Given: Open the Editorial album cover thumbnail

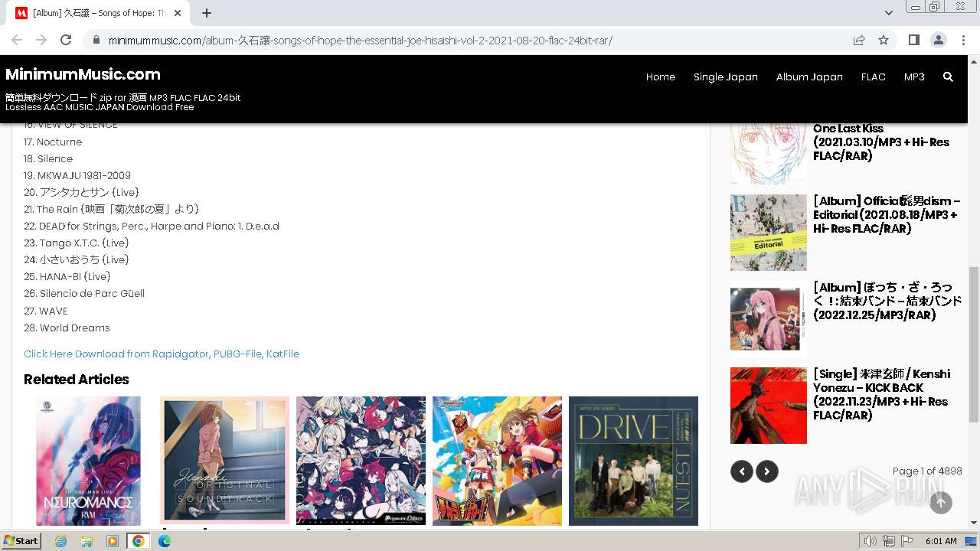Looking at the screenshot, I should click(768, 232).
